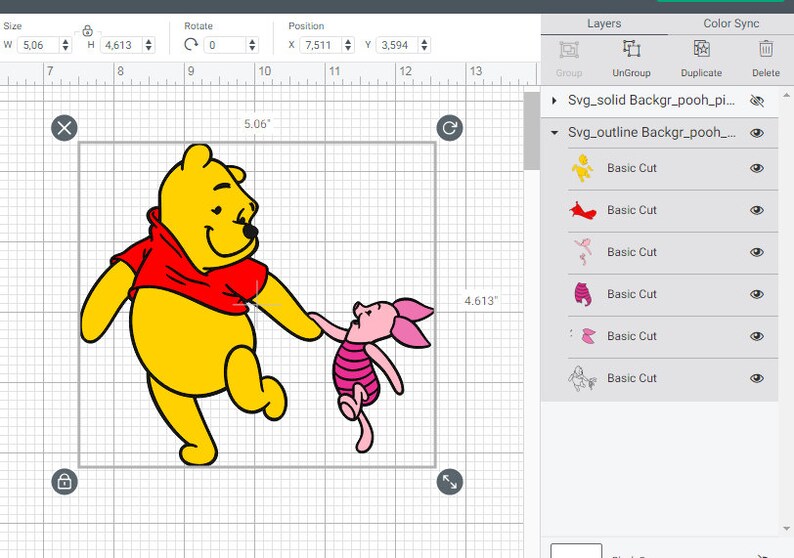The width and height of the screenshot is (794, 558).
Task: Click the size aspect ratio lock icon
Action: (x=87, y=31)
